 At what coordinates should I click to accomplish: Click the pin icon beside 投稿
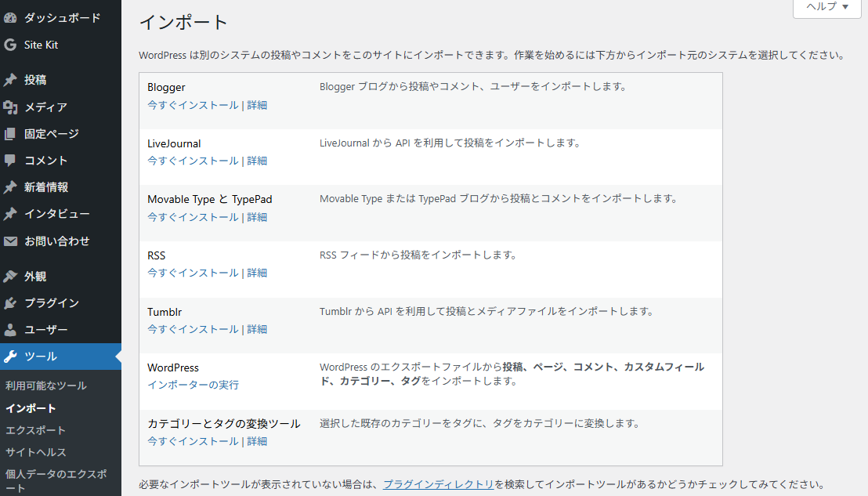pos(10,80)
